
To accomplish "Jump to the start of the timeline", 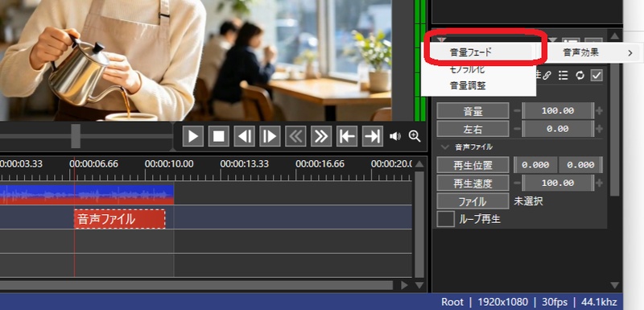I will (347, 136).
